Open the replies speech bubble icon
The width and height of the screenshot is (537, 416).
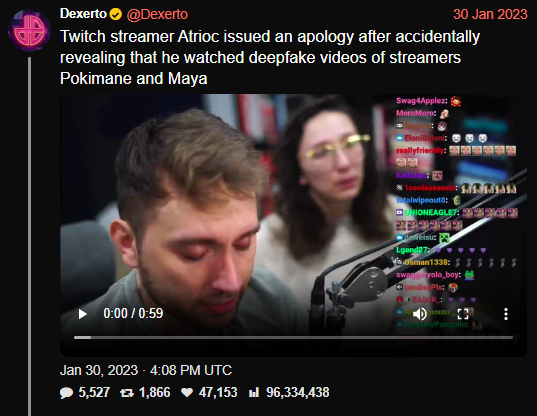66,393
